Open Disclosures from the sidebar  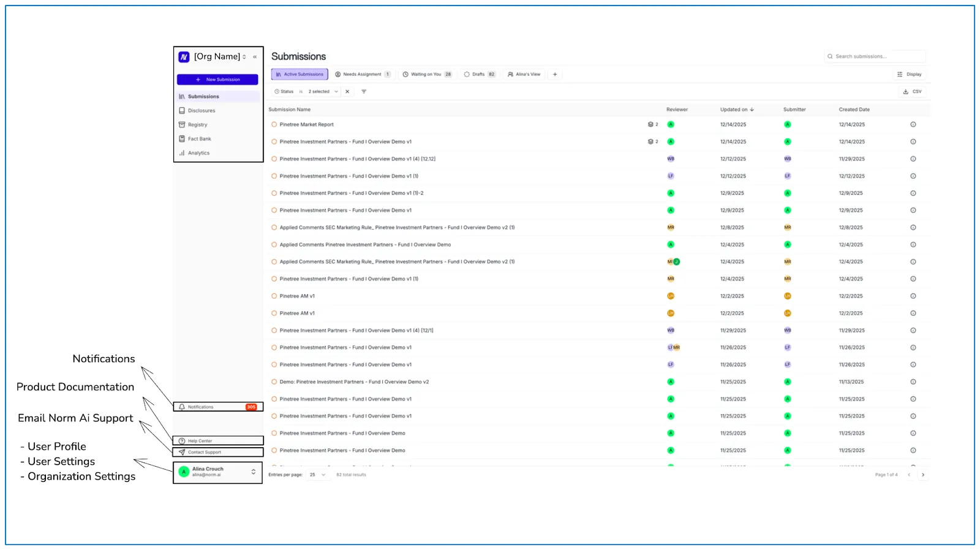(x=218, y=111)
